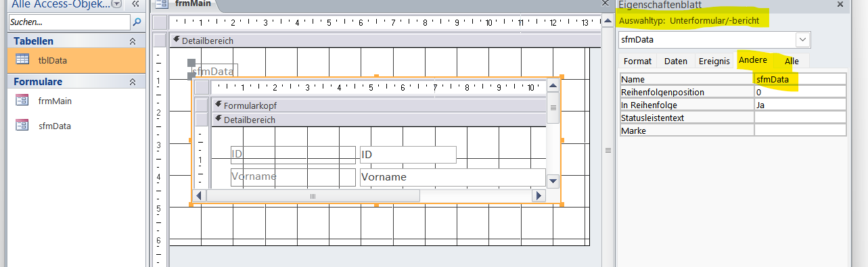This screenshot has width=868, height=267.
Task: Click the Reihenfolgenposition value field
Action: point(800,92)
